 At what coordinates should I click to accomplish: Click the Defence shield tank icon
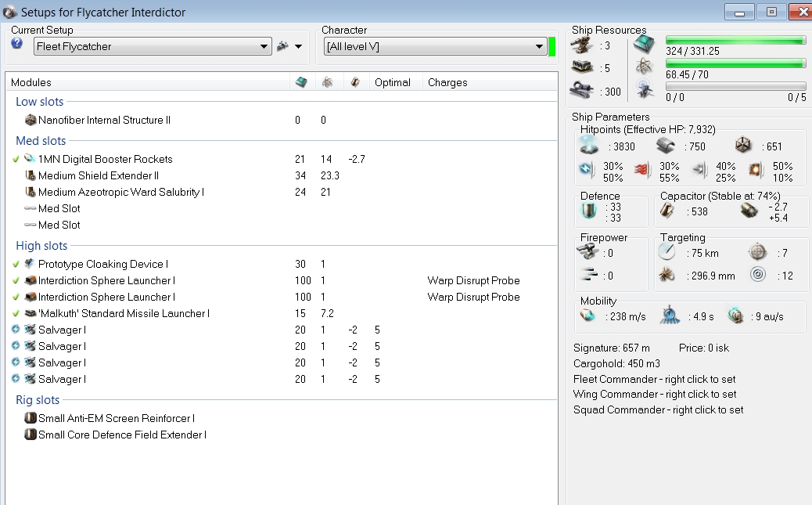pos(589,211)
